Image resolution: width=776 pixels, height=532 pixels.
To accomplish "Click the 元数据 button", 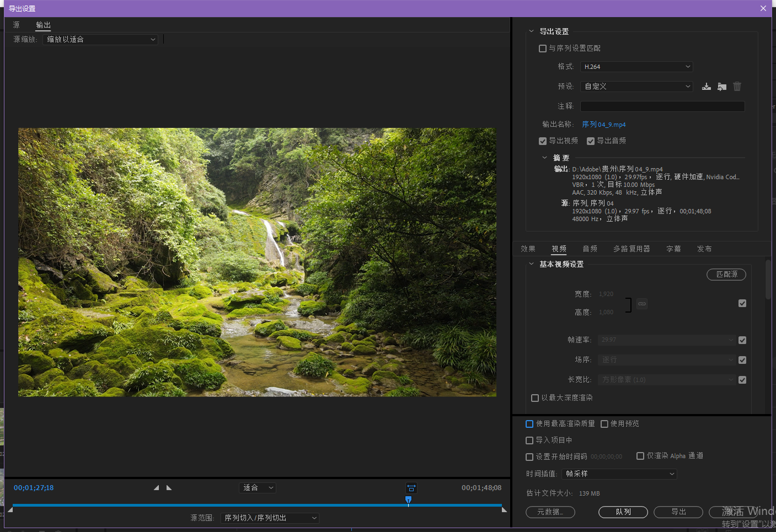I will [550, 512].
